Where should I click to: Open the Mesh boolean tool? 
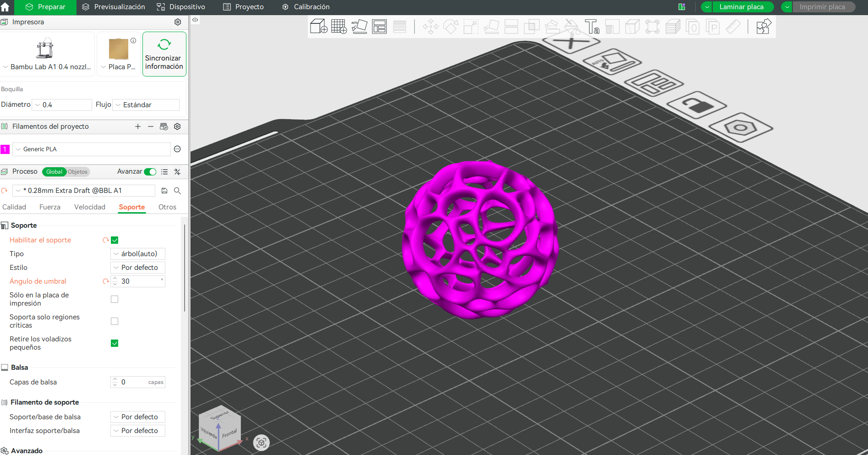pos(531,27)
